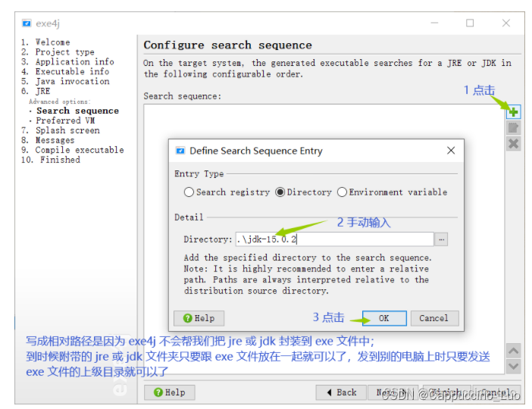The image size is (532, 409).
Task: Click into the Directory text field
Action: coord(334,239)
